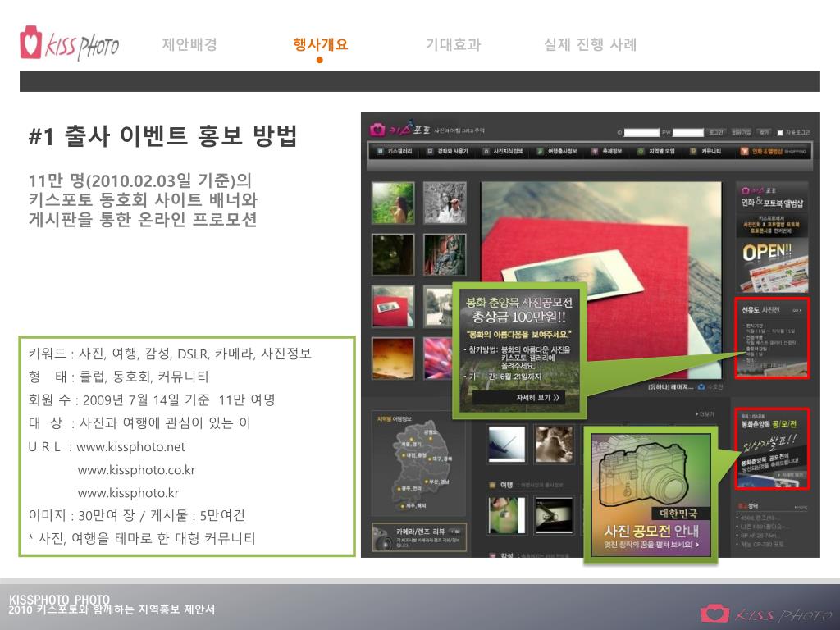Screen dimensions: 840x630
Task: Click the 회원가입 sign-up button
Action: coord(742,132)
